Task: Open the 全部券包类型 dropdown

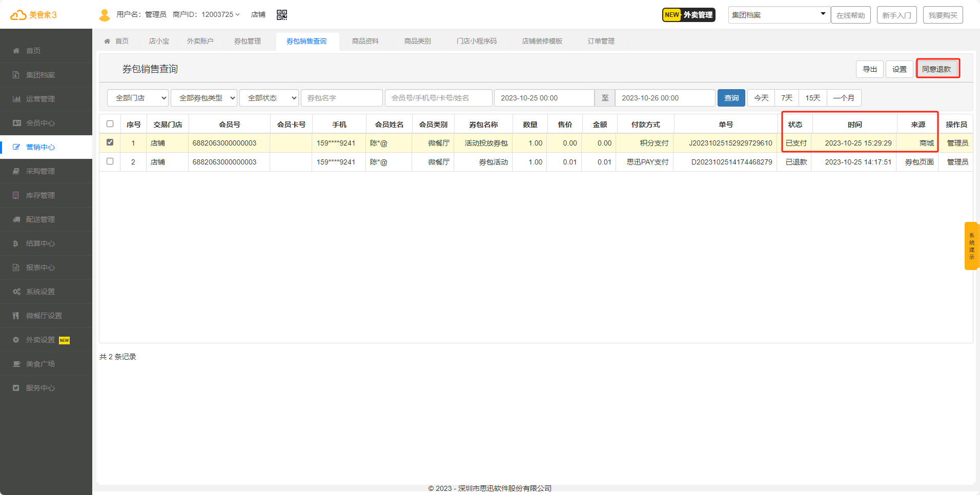Action: tap(203, 98)
